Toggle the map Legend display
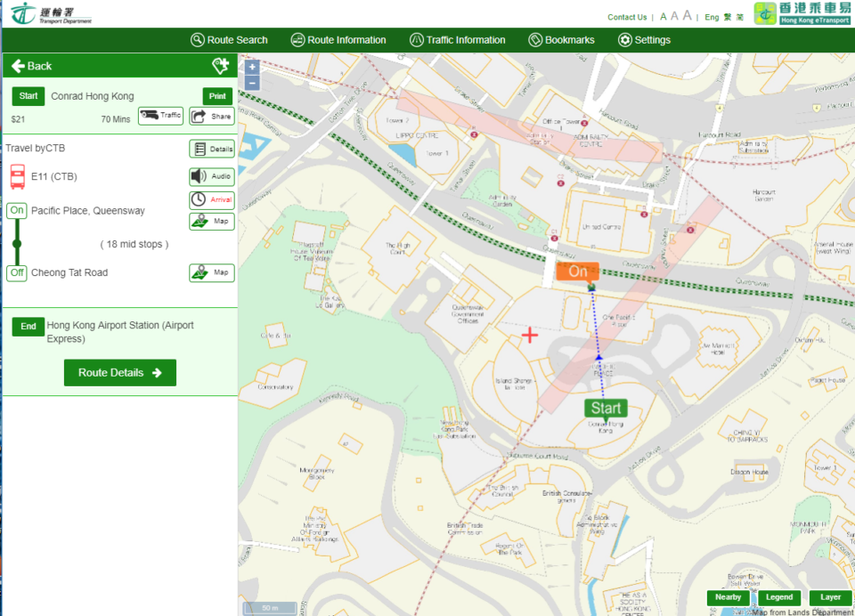 click(x=778, y=597)
